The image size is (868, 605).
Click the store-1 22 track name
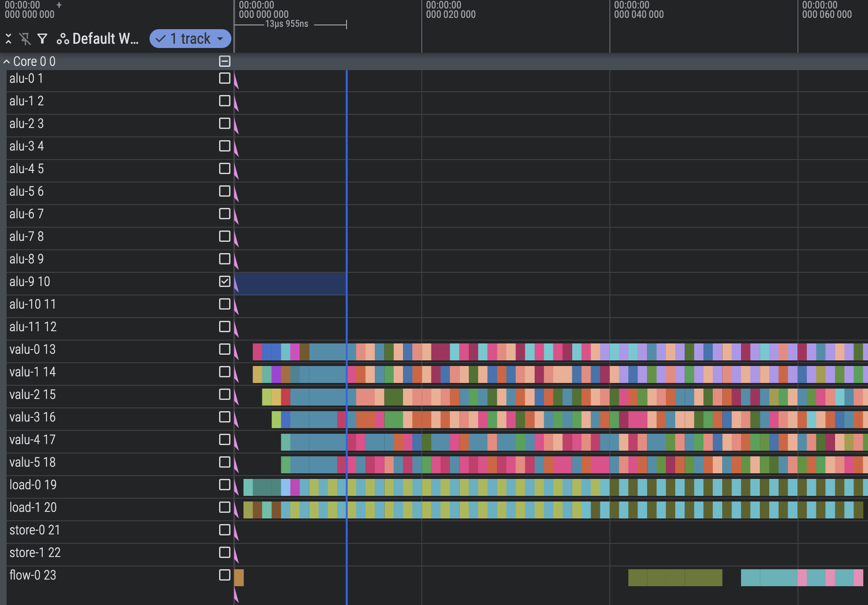click(35, 553)
